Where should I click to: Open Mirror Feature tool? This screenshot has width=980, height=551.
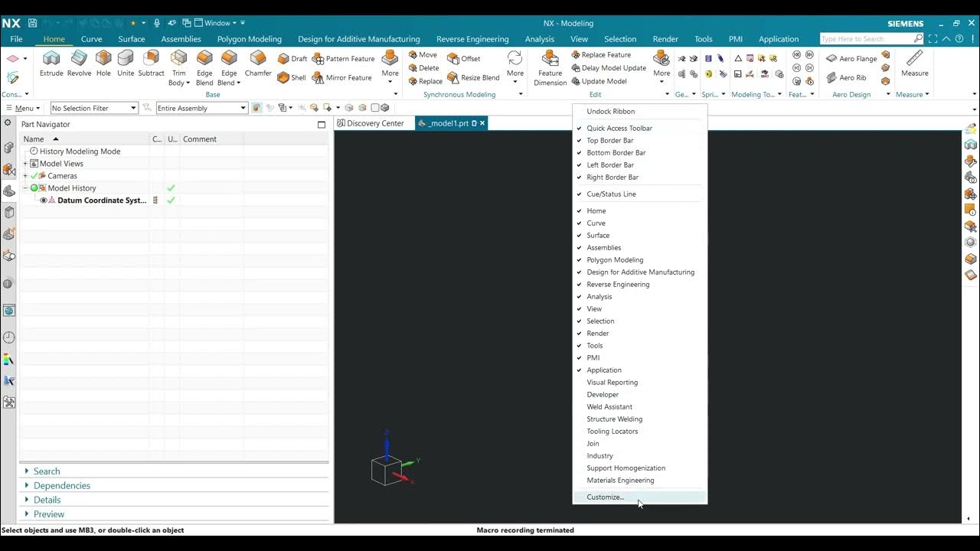[342, 77]
